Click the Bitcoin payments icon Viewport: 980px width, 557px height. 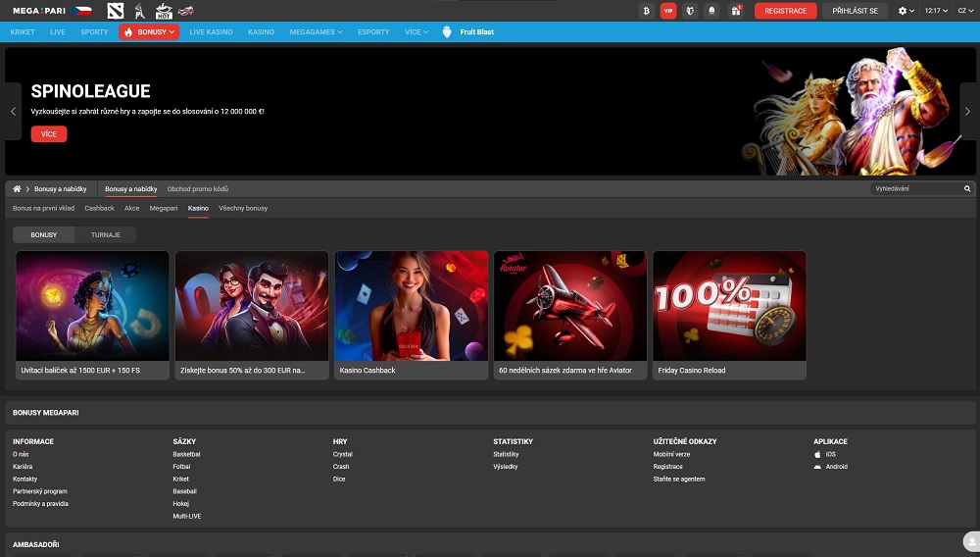[647, 11]
